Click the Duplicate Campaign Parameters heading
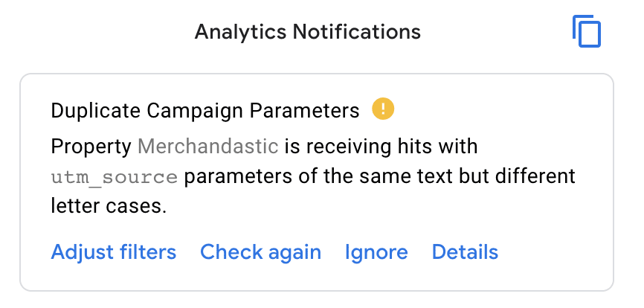 coord(205,110)
